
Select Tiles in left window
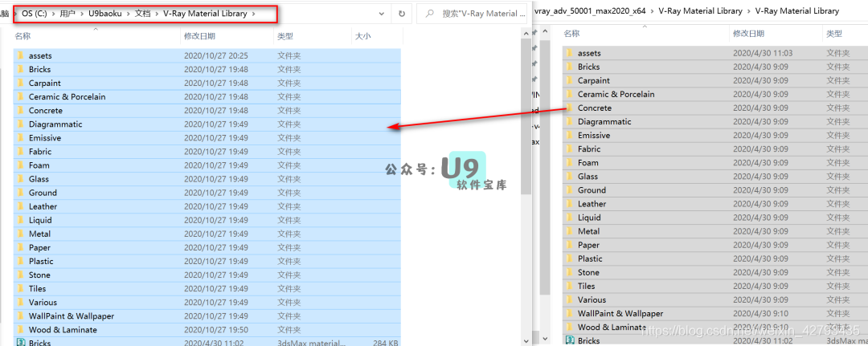click(x=37, y=288)
